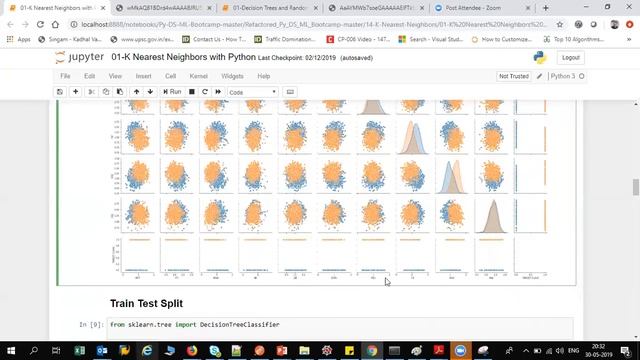Open 'www.upsc.gov.in' bookmark
The image size is (640, 360).
pos(142,39)
